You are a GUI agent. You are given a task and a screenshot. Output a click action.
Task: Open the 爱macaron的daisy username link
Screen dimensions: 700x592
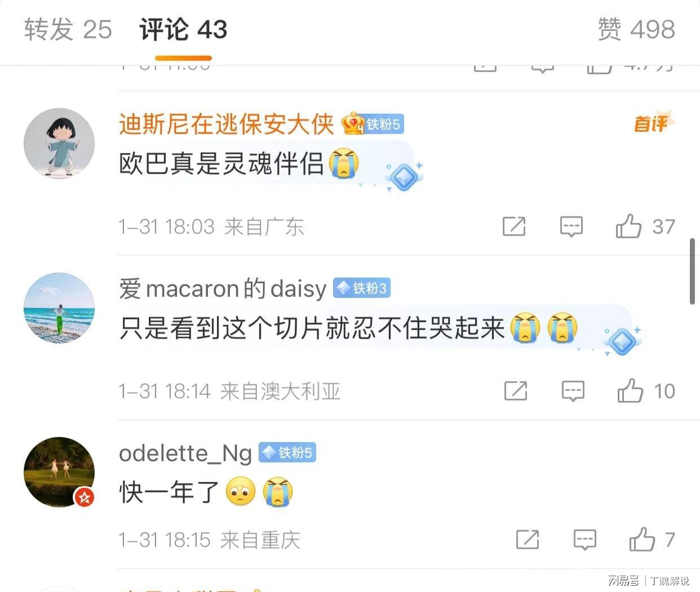click(x=223, y=289)
